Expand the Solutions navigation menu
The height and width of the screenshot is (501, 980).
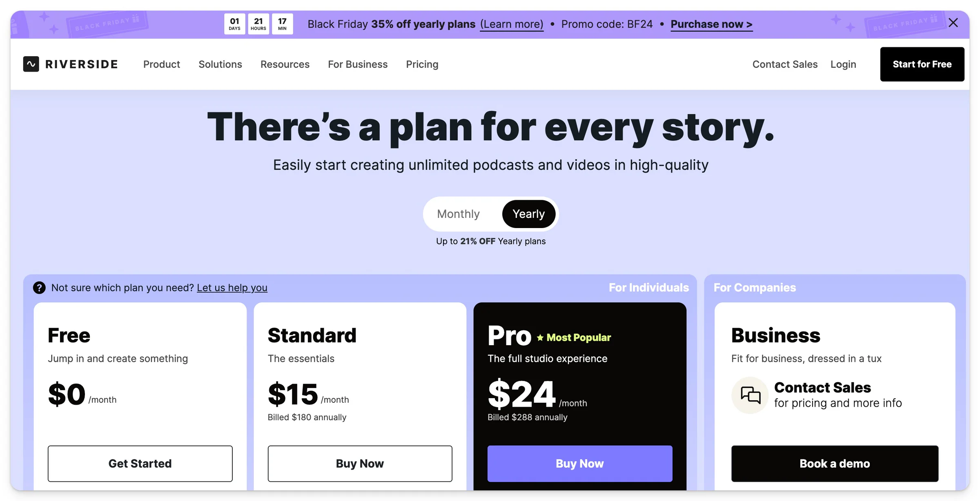pos(220,64)
